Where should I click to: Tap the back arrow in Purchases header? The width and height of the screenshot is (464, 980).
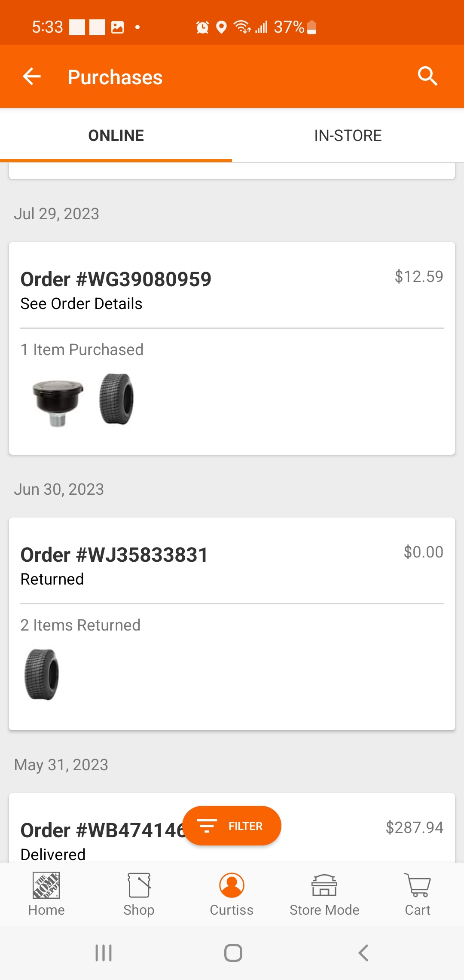tap(32, 77)
